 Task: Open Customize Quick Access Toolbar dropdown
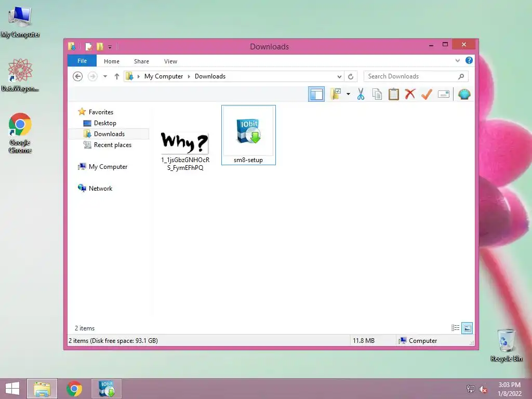pos(110,47)
